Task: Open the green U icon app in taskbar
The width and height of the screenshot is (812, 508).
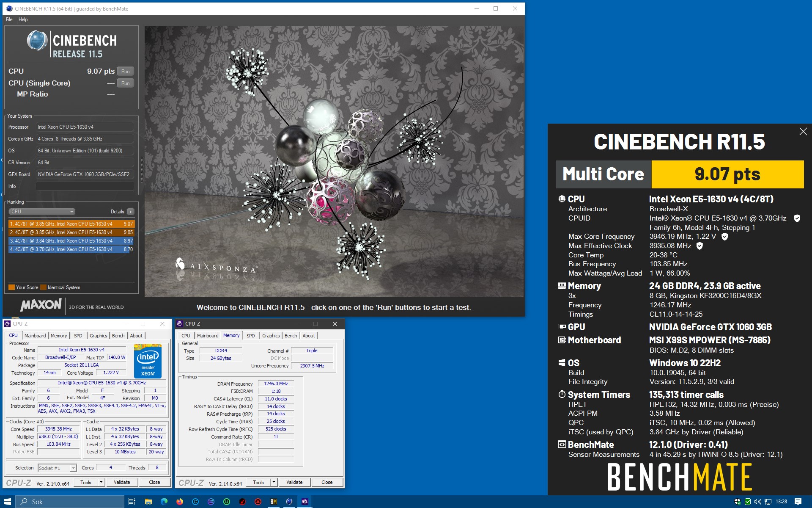Action: [227, 502]
